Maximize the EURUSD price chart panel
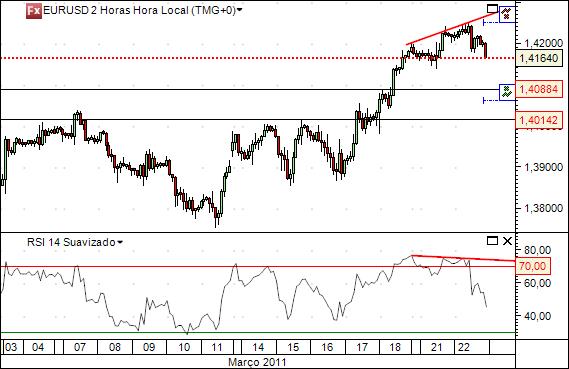The height and width of the screenshot is (369, 569). pos(492,8)
